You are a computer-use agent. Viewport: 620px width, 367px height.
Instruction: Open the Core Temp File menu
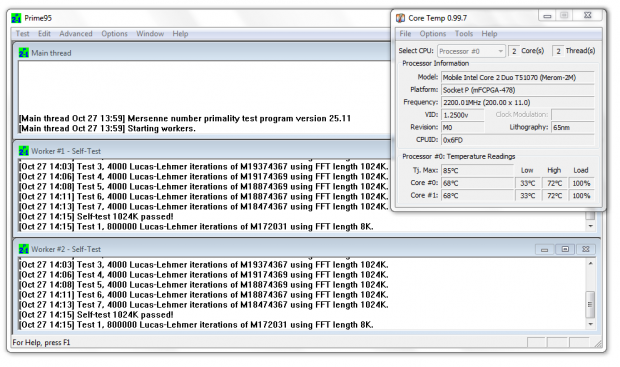point(405,34)
